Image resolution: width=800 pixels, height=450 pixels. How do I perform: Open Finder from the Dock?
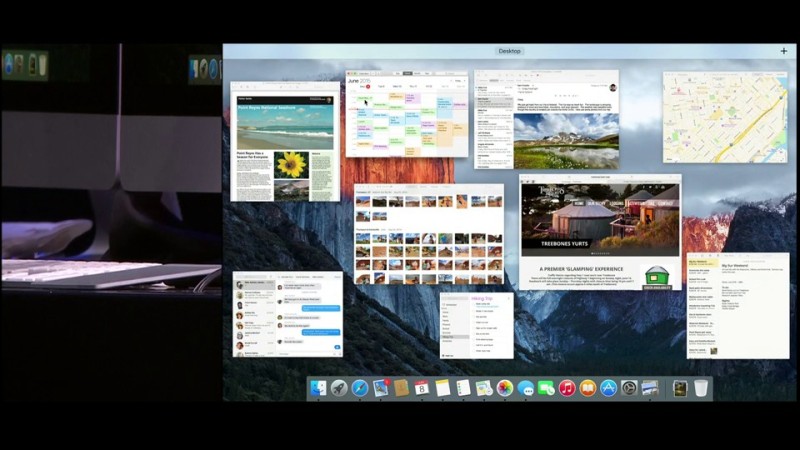coord(318,388)
